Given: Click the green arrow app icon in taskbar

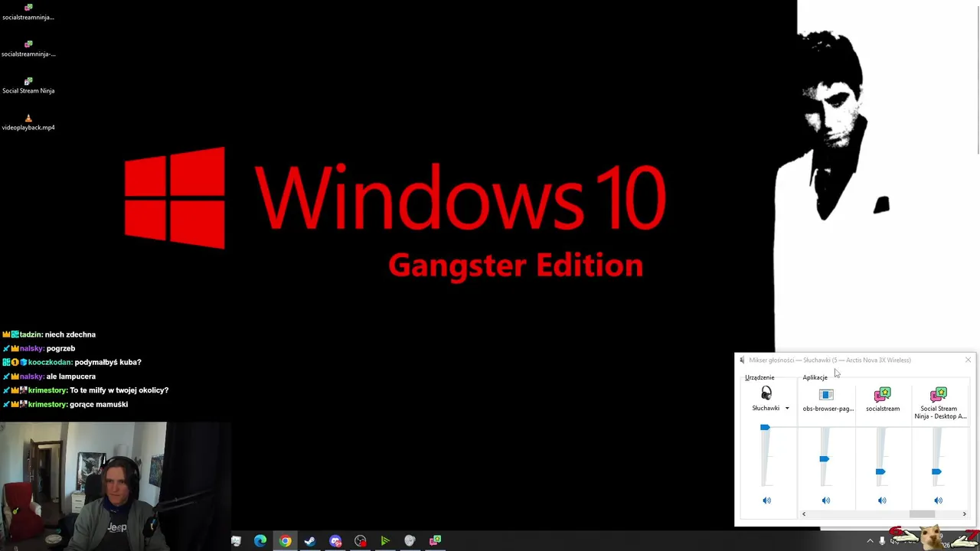Looking at the screenshot, I should pos(385,541).
